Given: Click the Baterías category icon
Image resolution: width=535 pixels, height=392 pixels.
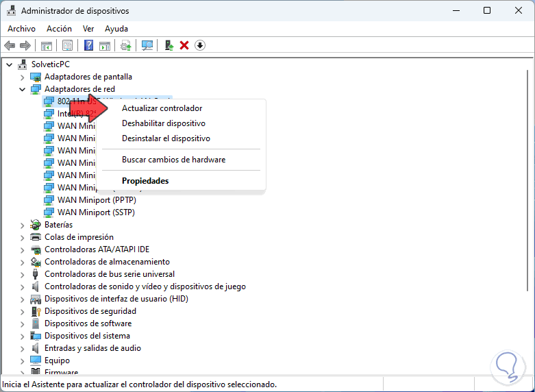Looking at the screenshot, I should pos(36,225).
